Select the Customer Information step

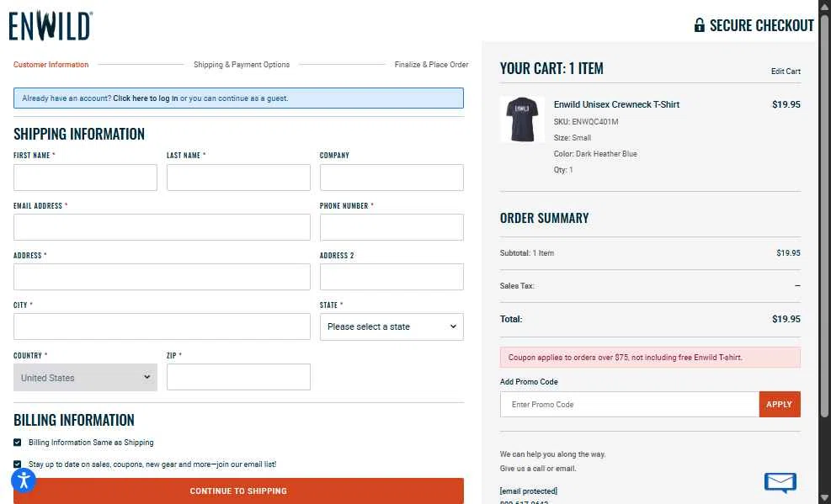[x=51, y=65]
